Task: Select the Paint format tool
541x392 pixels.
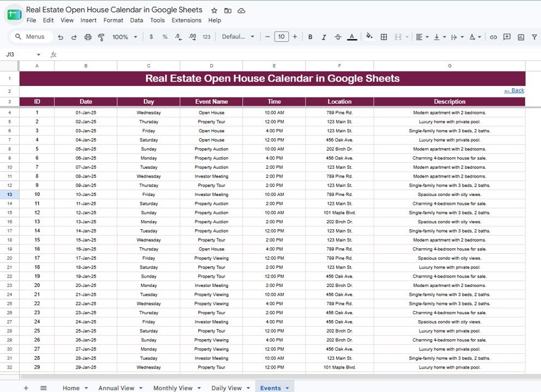Action: [101, 37]
